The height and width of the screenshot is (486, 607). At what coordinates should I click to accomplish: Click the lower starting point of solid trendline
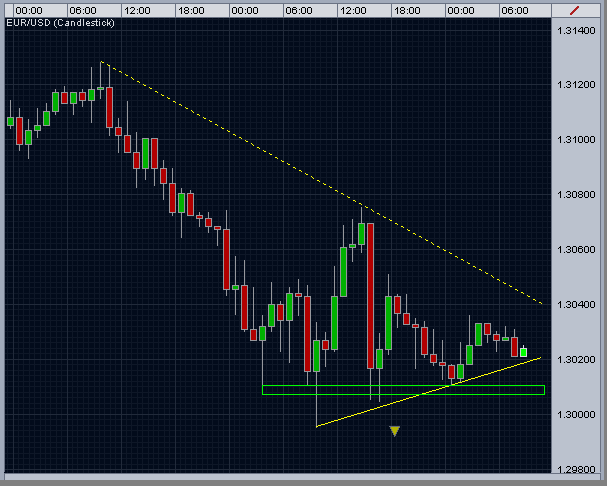pos(317,427)
